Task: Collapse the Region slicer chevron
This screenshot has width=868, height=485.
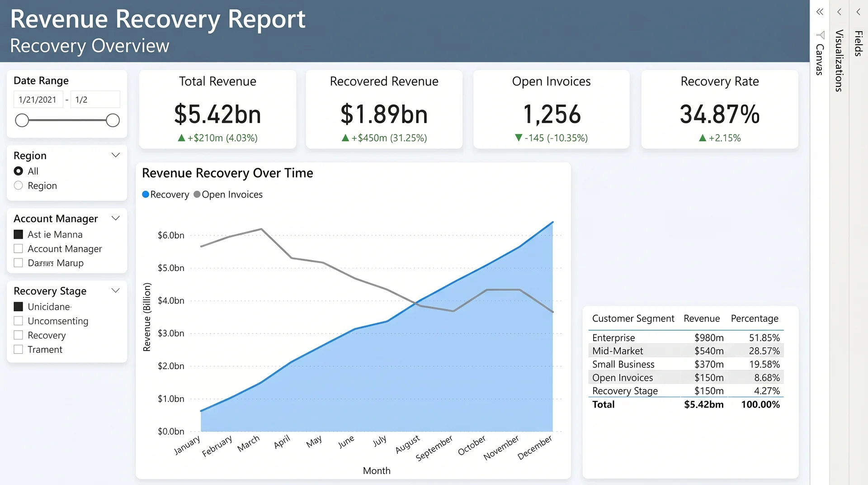Action: click(x=116, y=155)
